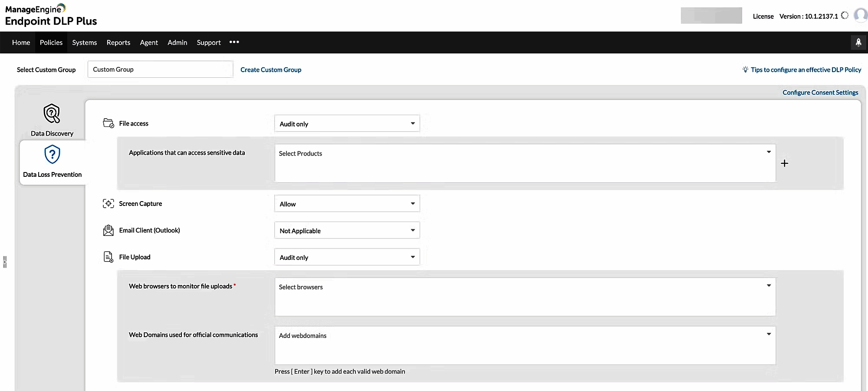Click the File access folder icon
868x391 pixels.
[x=108, y=123]
